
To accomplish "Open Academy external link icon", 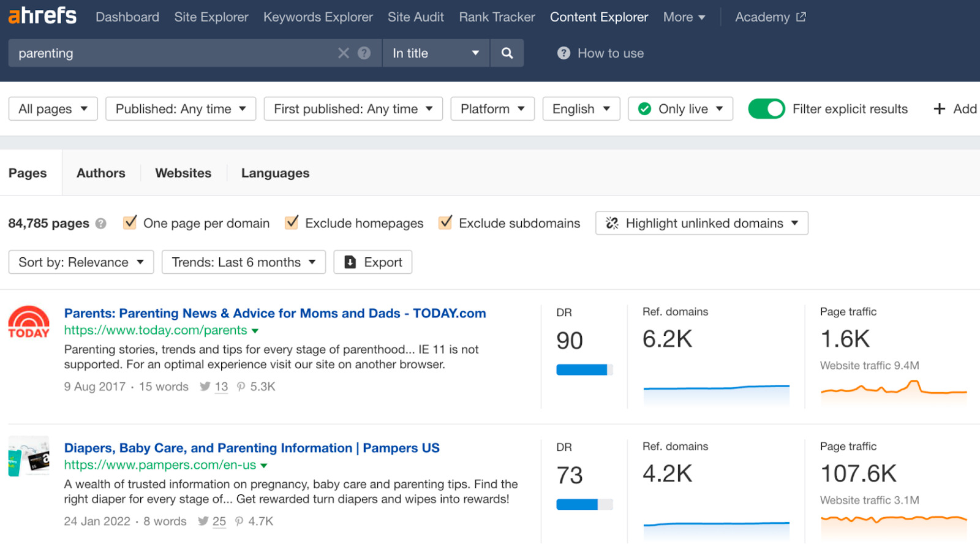I will [x=801, y=17].
